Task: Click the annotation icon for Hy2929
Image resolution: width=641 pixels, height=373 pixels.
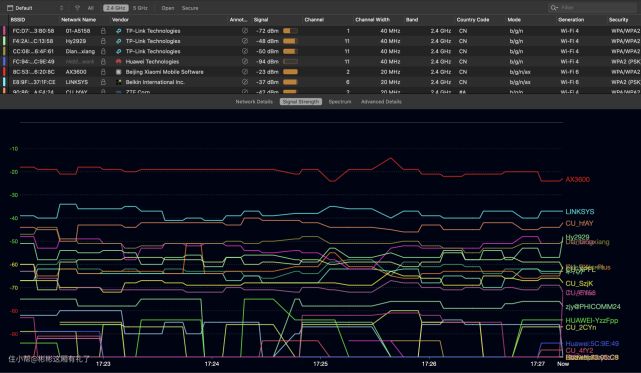Action: [245, 41]
